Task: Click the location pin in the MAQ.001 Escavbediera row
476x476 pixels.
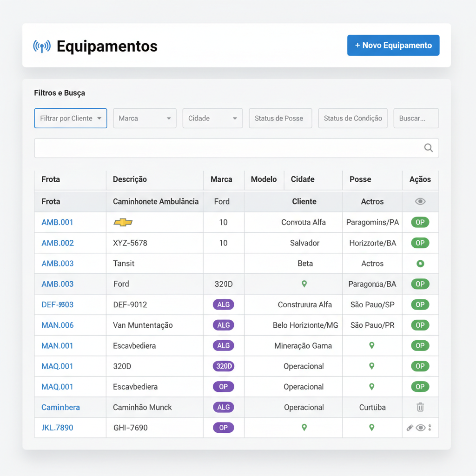Action: (371, 387)
